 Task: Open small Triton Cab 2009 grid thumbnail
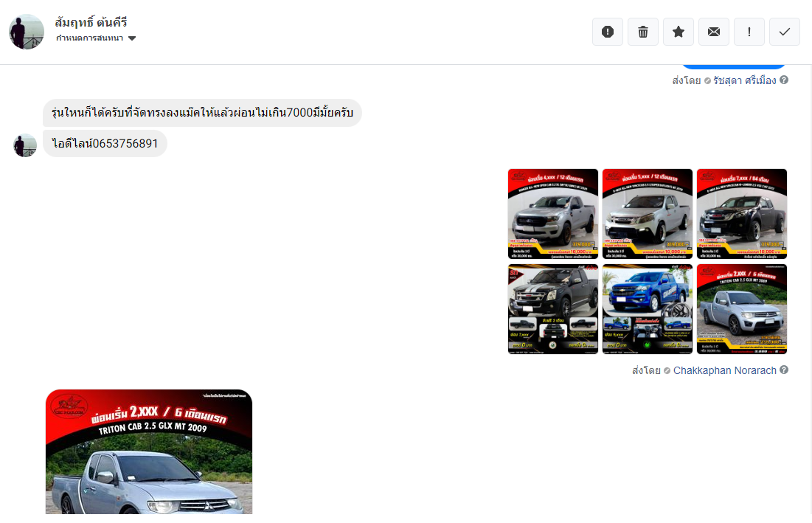click(x=742, y=309)
